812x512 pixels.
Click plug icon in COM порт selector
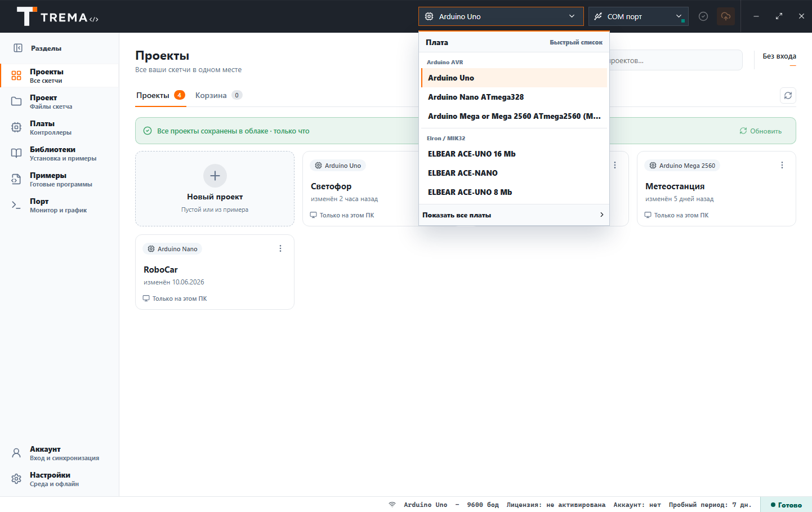click(x=598, y=16)
